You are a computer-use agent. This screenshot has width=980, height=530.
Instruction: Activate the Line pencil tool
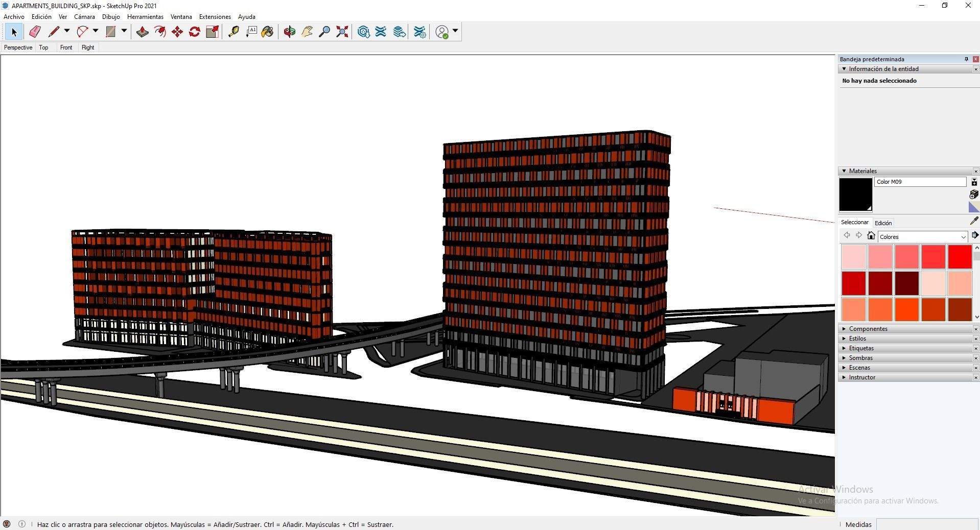pos(54,32)
